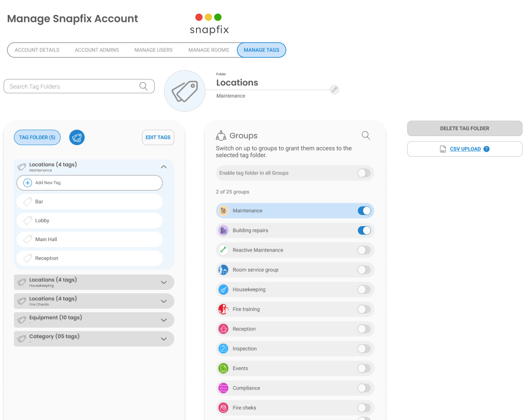Click the pencil edit icon beside Locations
525x420 pixels.
334,89
